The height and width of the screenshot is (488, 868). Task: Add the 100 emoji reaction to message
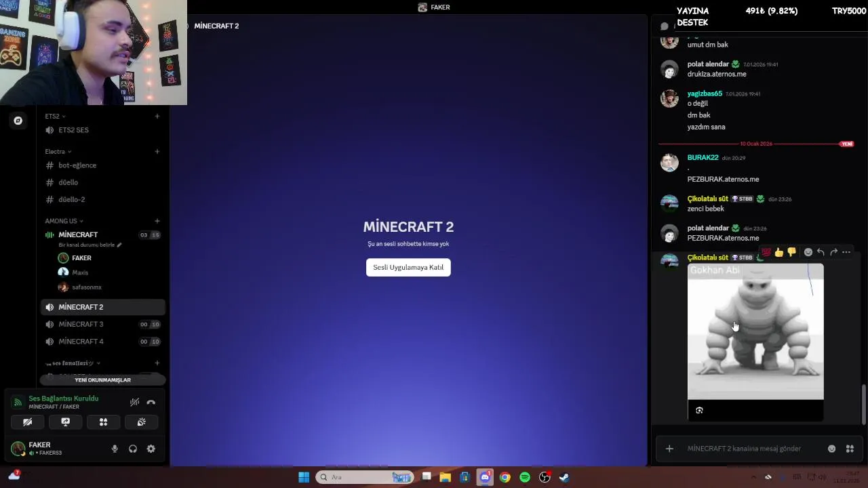(766, 252)
